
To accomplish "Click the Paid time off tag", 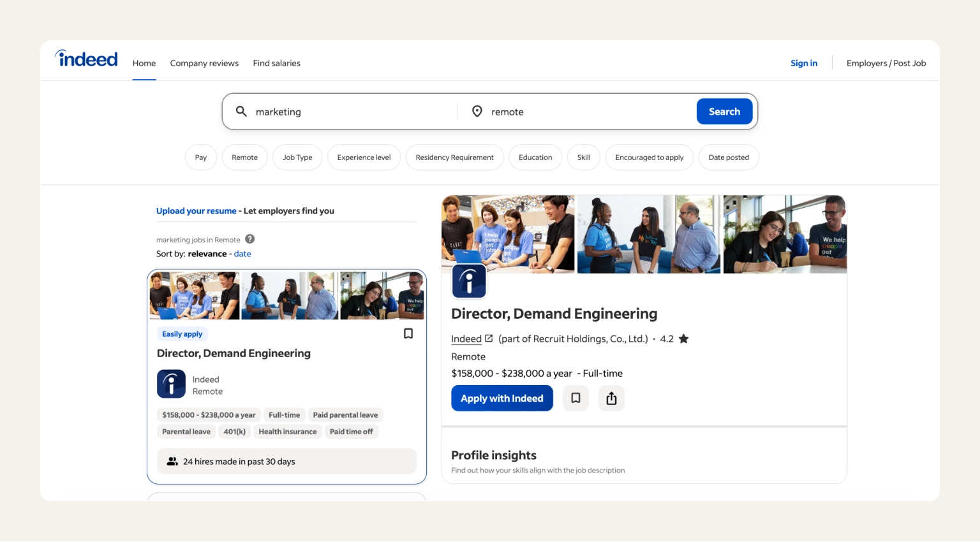I will click(352, 432).
